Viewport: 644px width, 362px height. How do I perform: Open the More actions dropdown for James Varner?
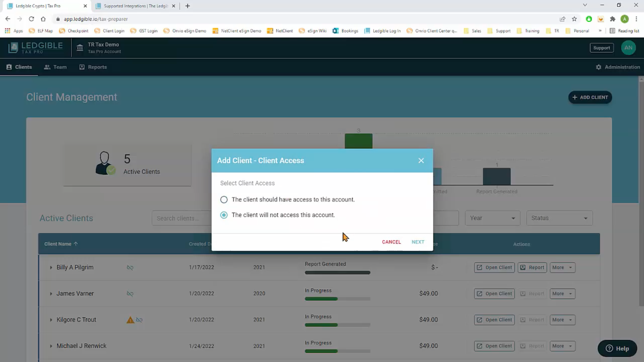562,293
